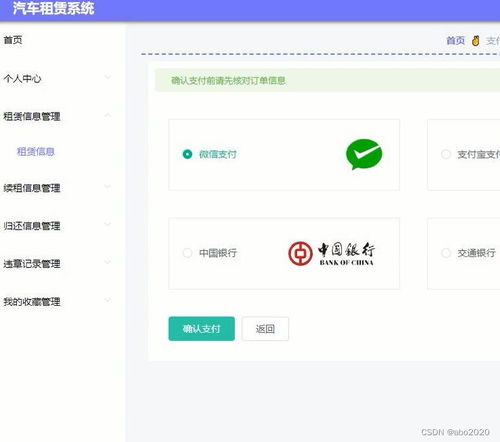
Task: Click the Bank of China logo
Action: point(332,254)
